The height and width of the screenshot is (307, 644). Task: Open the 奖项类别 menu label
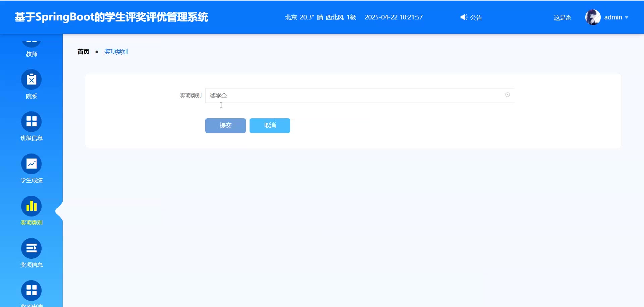pos(32,223)
